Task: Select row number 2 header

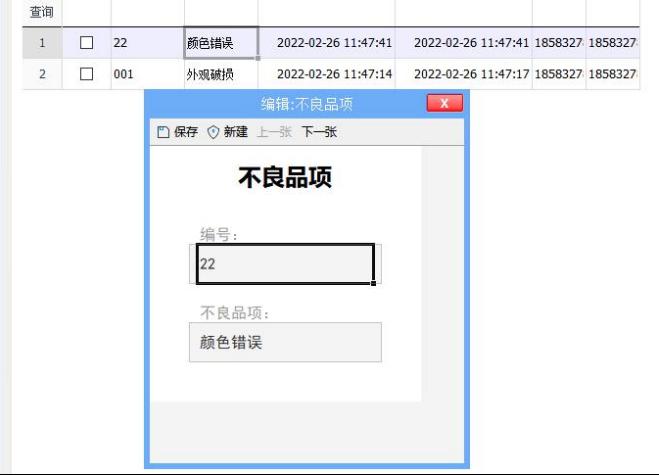Action: point(42,74)
